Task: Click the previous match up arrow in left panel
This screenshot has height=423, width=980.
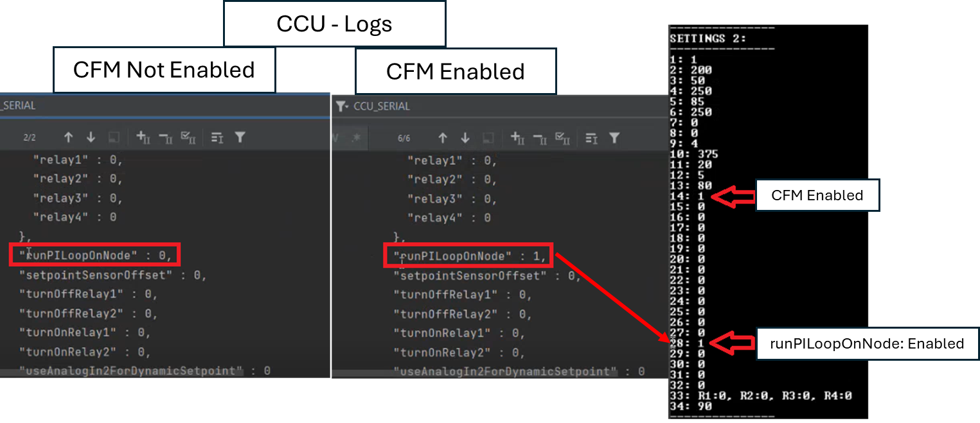Action: 69,137
